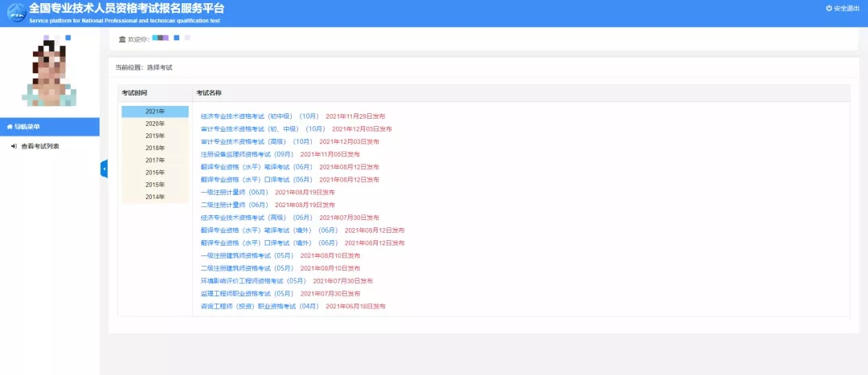The width and height of the screenshot is (868, 375).
Task: Open 环境影响评价工程师资格考试 (05月) link
Action: (253, 281)
